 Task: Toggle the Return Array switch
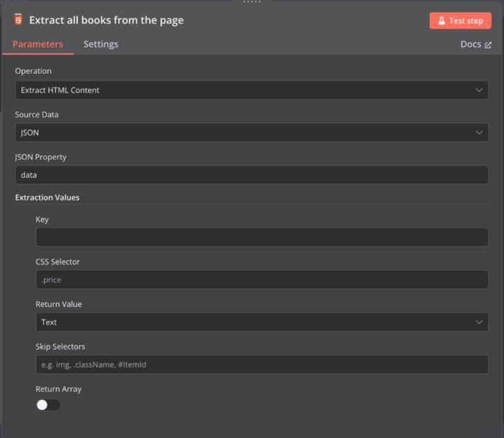tap(48, 405)
